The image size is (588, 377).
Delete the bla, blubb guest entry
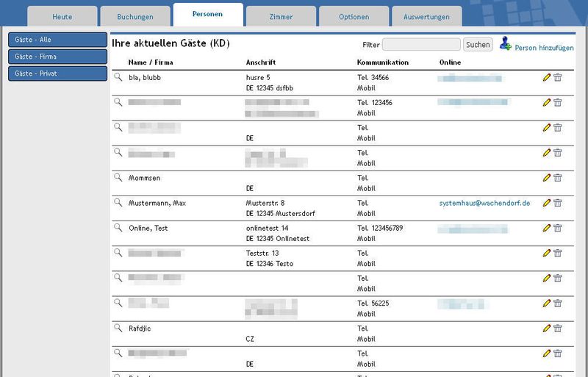[558, 77]
